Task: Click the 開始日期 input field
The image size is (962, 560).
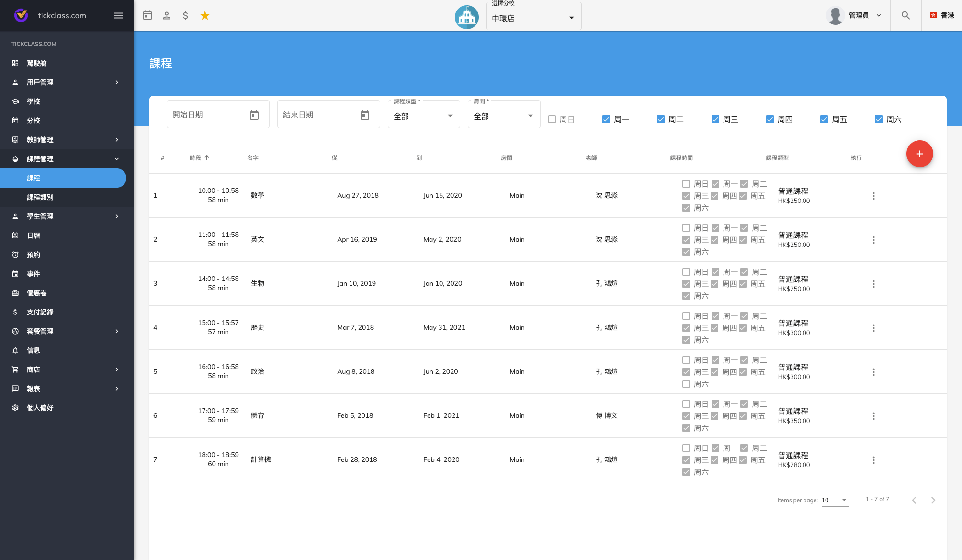Action: 218,114
